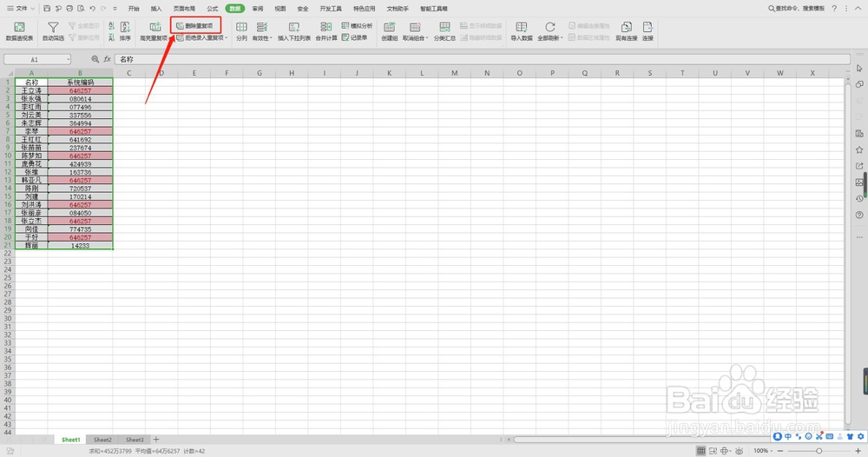Click the Print preview icon

pos(81,9)
